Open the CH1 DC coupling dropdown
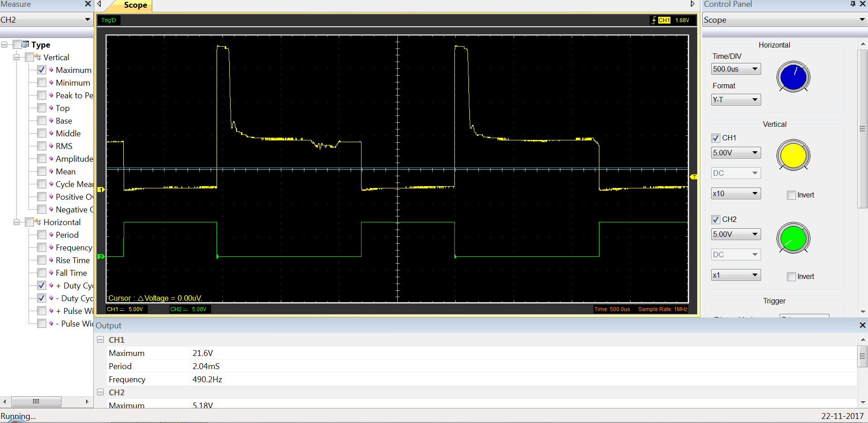This screenshot has height=423, width=868. pos(736,173)
